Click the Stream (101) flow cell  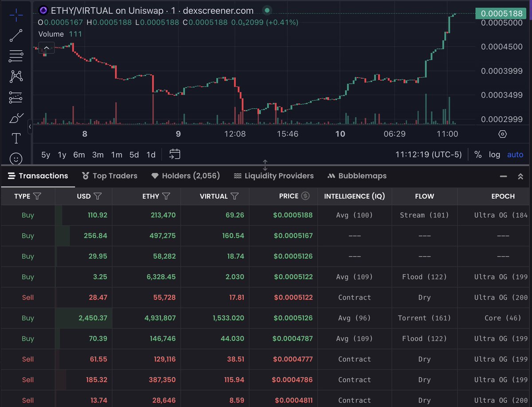(424, 215)
